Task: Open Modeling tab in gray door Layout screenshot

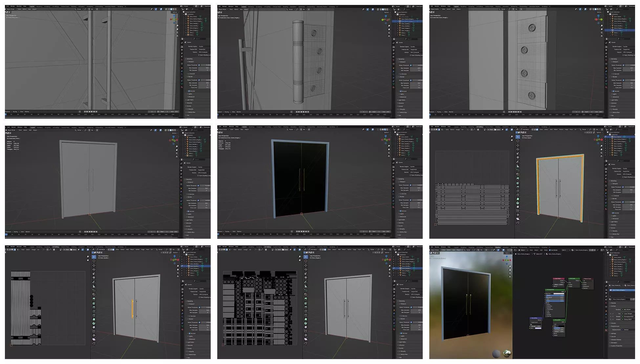Action: 40,128
